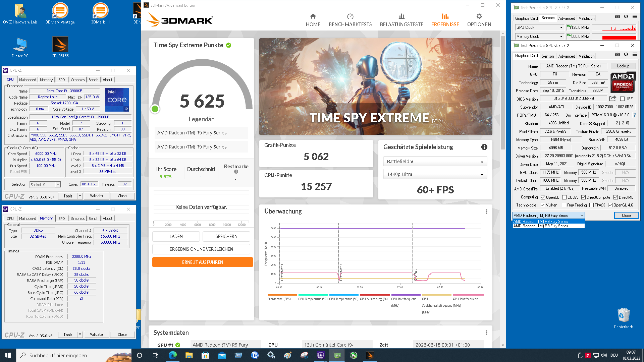Click the 3DMark taskbar icon
Viewport: 644px width, 362px height.
[370, 355]
